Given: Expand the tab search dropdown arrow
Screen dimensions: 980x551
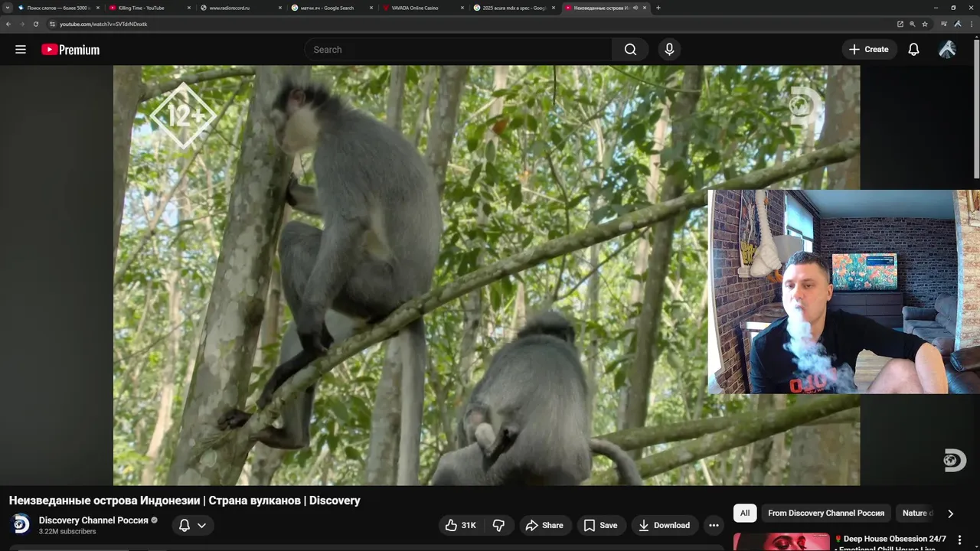Looking at the screenshot, I should pos(8,8).
